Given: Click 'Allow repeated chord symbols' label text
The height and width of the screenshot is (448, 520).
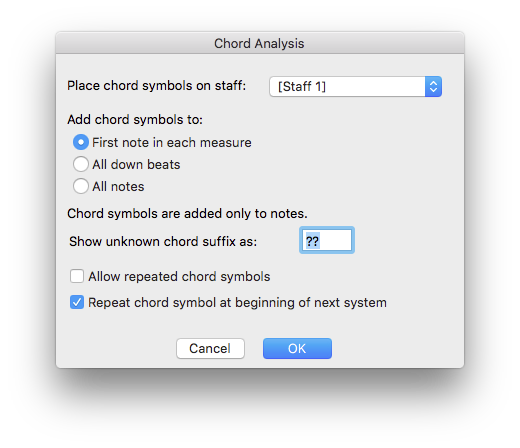Looking at the screenshot, I should [179, 277].
